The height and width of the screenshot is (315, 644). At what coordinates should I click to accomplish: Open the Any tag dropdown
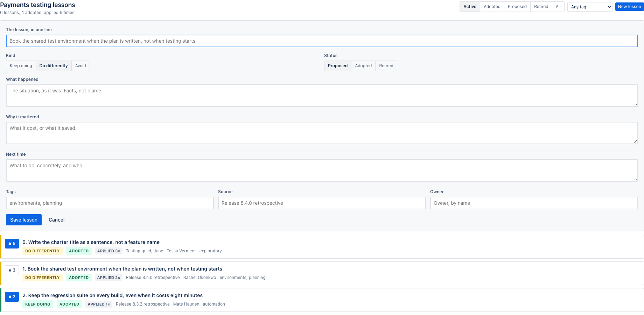(x=590, y=7)
